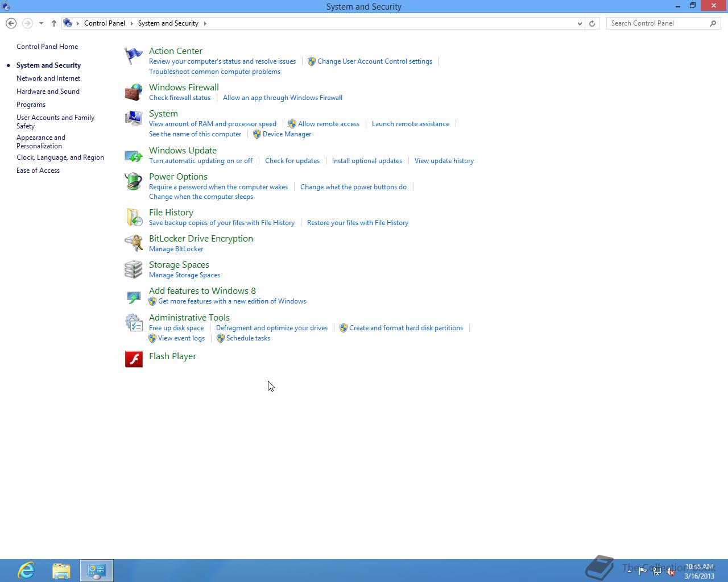
Task: Open the Windows Firewall brick wall icon
Action: (134, 92)
